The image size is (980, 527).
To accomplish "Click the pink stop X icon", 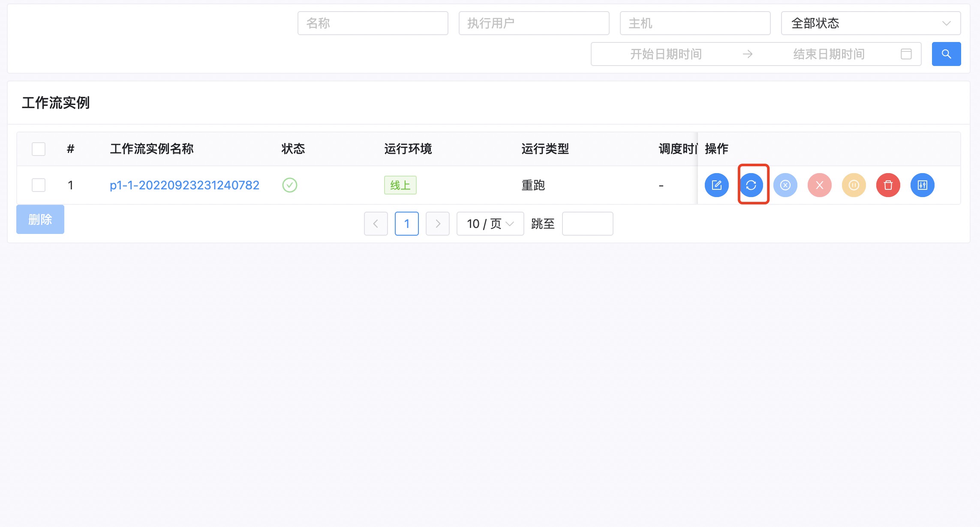I will click(x=819, y=185).
